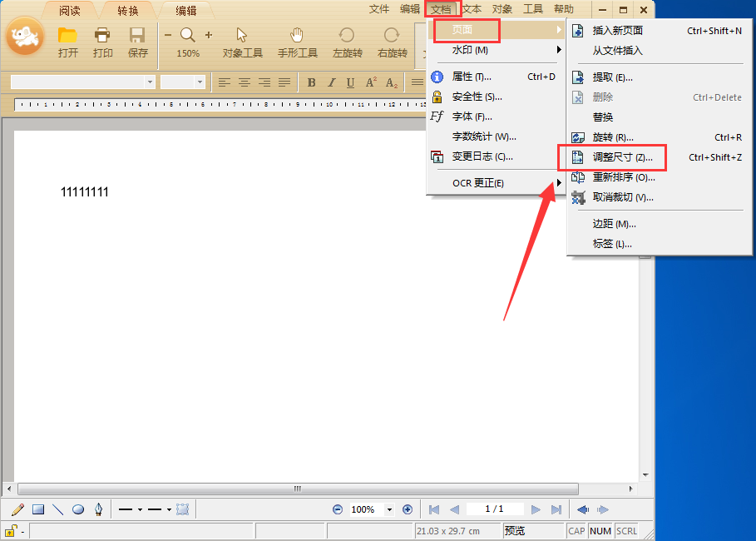Toggle bold formatting with the B button
Screen dimensions: 756x541
pos(311,82)
